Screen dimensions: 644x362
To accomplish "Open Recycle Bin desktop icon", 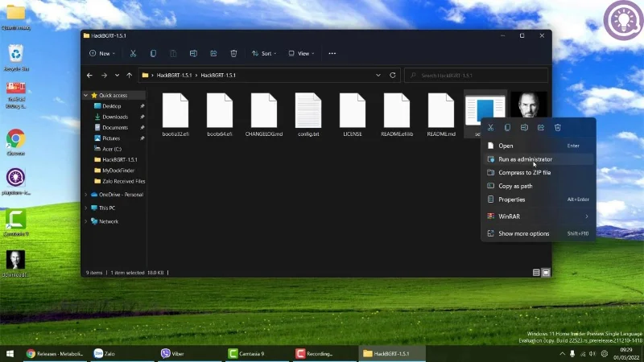I will tap(16, 58).
